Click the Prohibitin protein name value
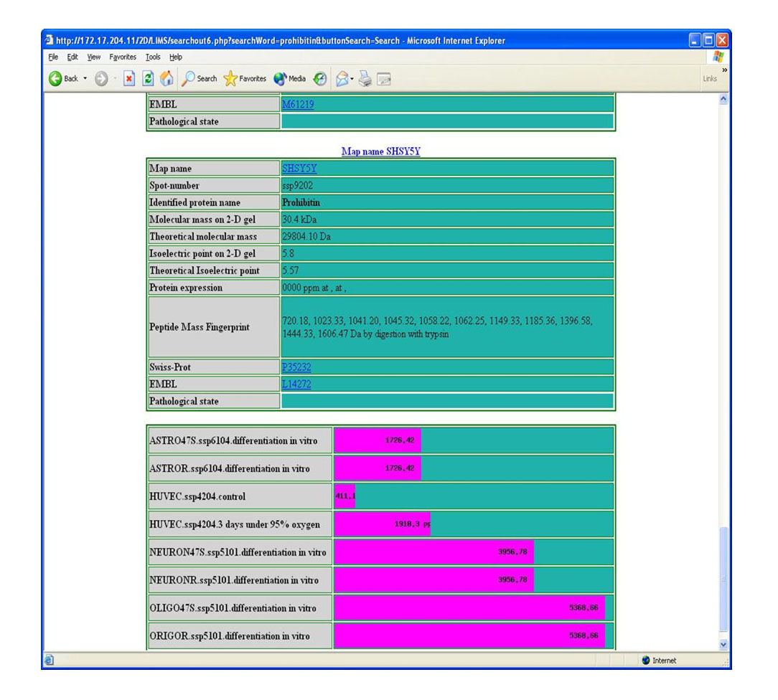 (x=301, y=202)
